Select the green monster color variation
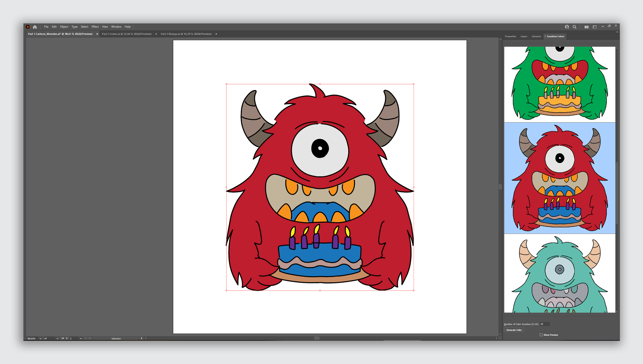Image resolution: width=643 pixels, height=364 pixels. (559, 84)
